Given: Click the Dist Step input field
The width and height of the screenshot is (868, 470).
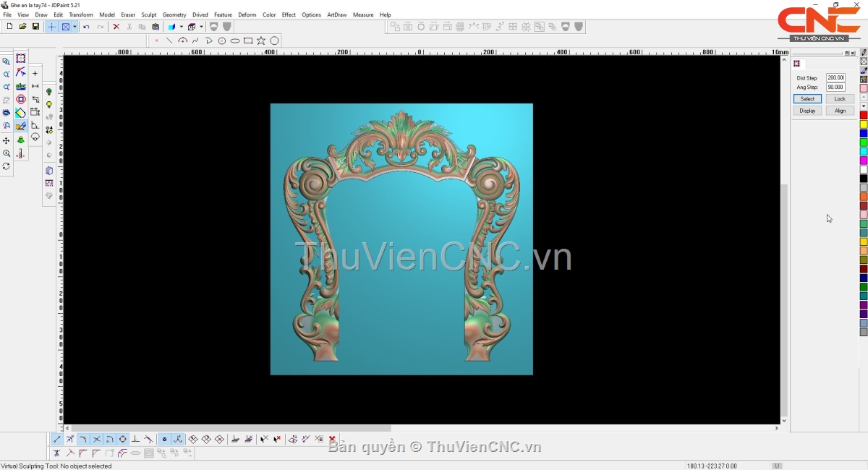Looking at the screenshot, I should pos(835,77).
